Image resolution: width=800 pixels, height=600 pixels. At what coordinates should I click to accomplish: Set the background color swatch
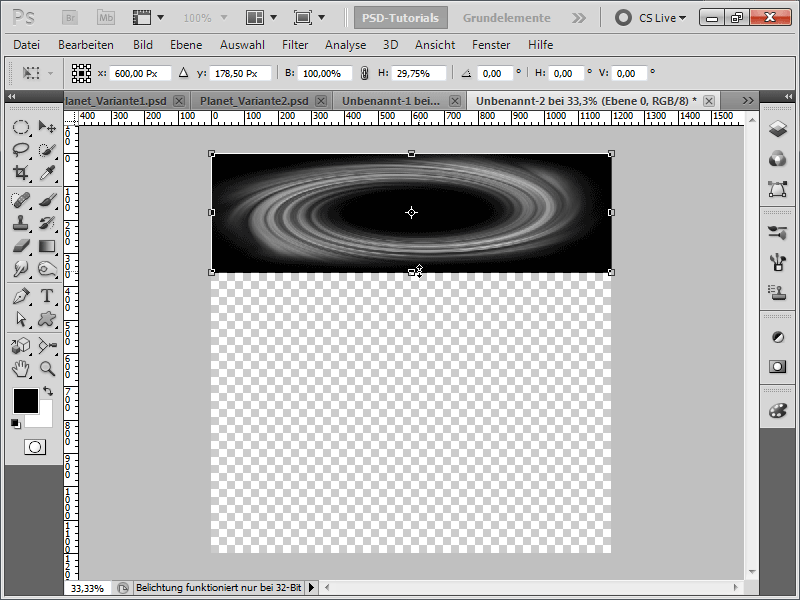(45, 419)
